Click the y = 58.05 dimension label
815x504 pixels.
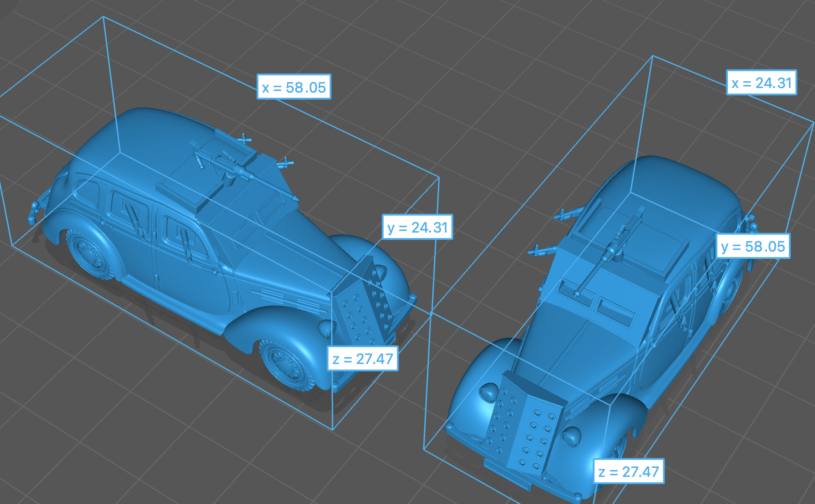753,247
